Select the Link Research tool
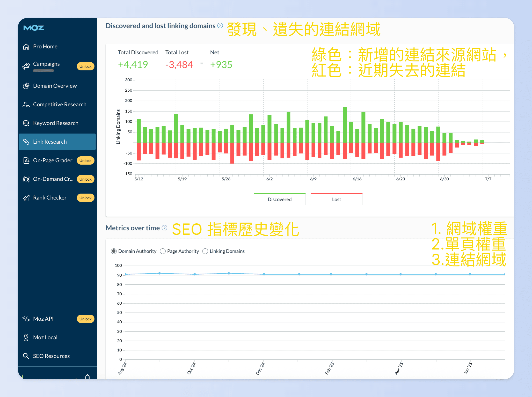Image resolution: width=532 pixels, height=397 pixels. [x=50, y=142]
